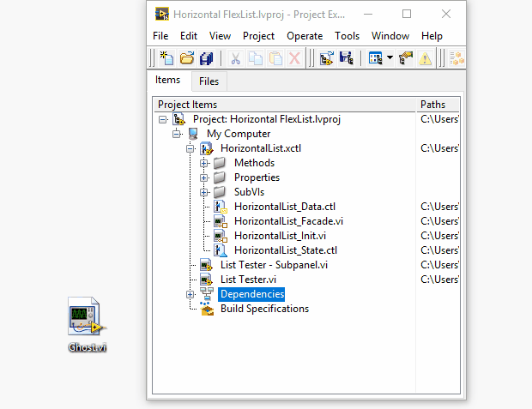
Task: Open the Tools menu
Action: [x=348, y=36]
